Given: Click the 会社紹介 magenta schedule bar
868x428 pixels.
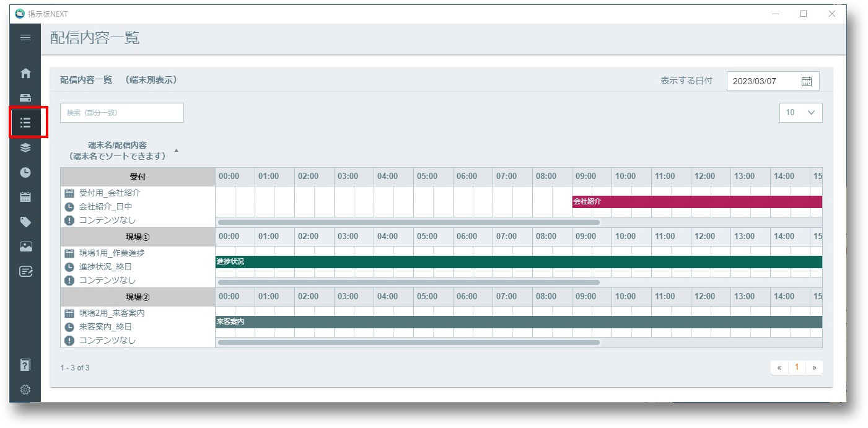Looking at the screenshot, I should click(x=696, y=202).
